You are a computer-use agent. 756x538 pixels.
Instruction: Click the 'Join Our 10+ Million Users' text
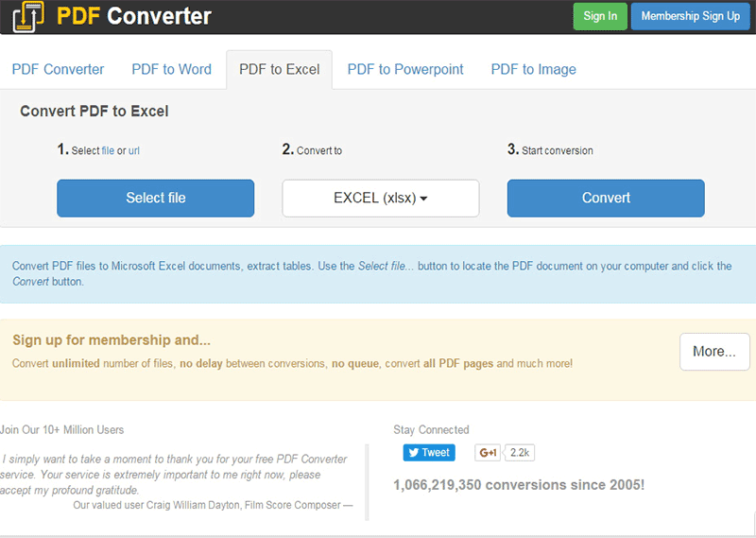(61, 429)
